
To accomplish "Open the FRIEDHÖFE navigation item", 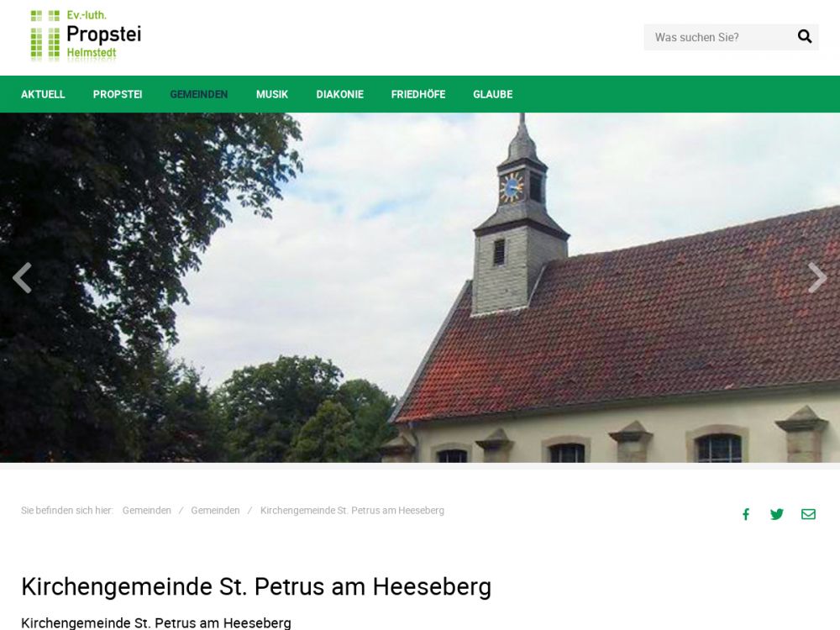I will click(417, 94).
